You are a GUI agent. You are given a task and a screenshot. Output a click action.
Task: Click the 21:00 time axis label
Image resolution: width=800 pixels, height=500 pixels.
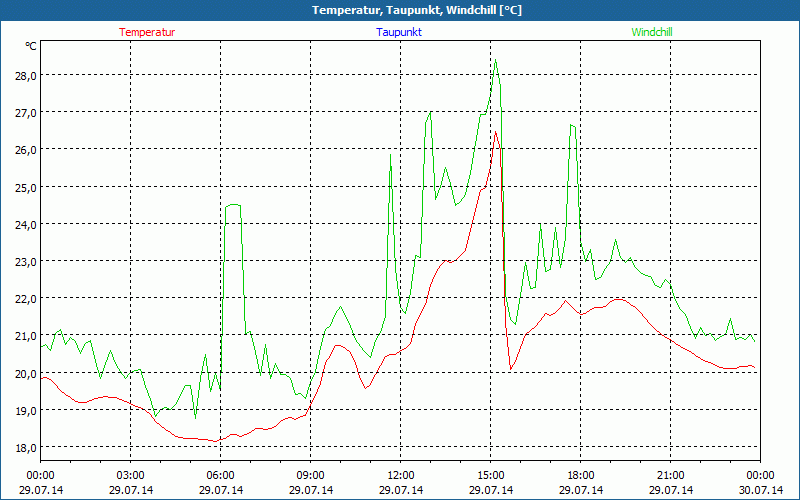coord(670,476)
